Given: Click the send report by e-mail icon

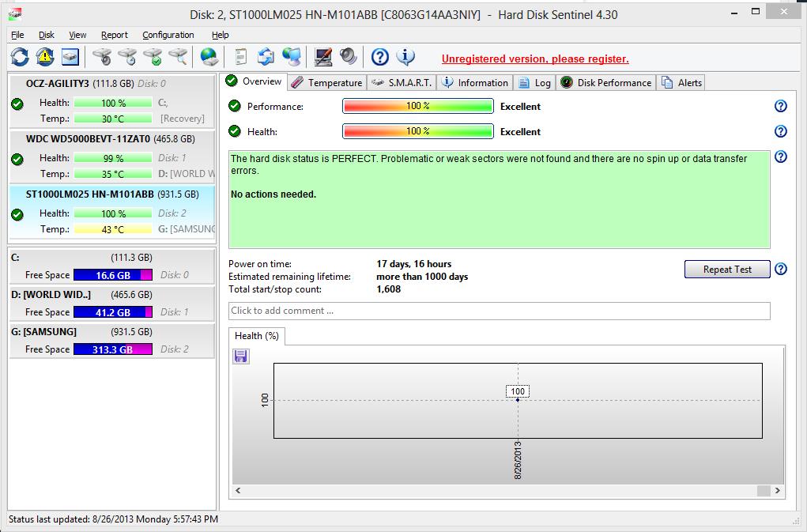Looking at the screenshot, I should coord(266,57).
